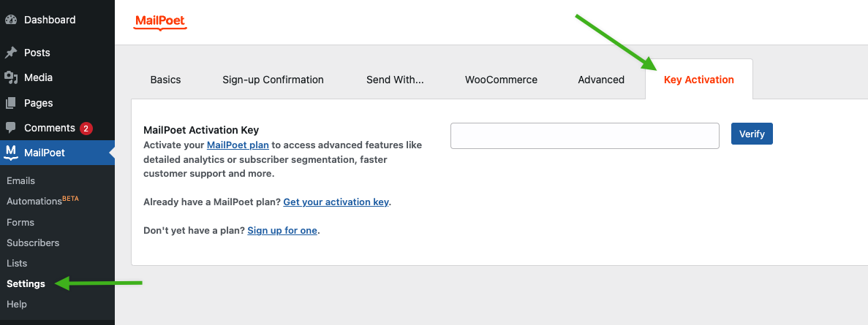This screenshot has height=325, width=868.
Task: Follow the MailPoet plan link
Action: tap(238, 145)
